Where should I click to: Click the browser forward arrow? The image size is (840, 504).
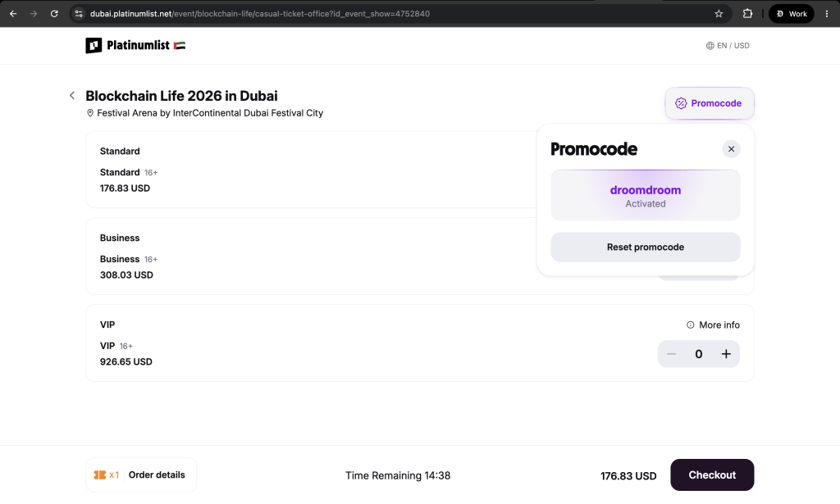click(x=34, y=14)
